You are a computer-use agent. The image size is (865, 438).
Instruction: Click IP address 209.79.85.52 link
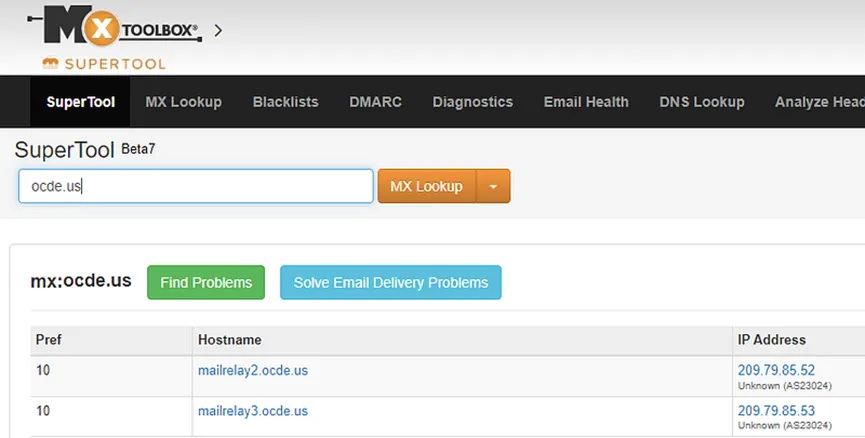click(x=776, y=370)
